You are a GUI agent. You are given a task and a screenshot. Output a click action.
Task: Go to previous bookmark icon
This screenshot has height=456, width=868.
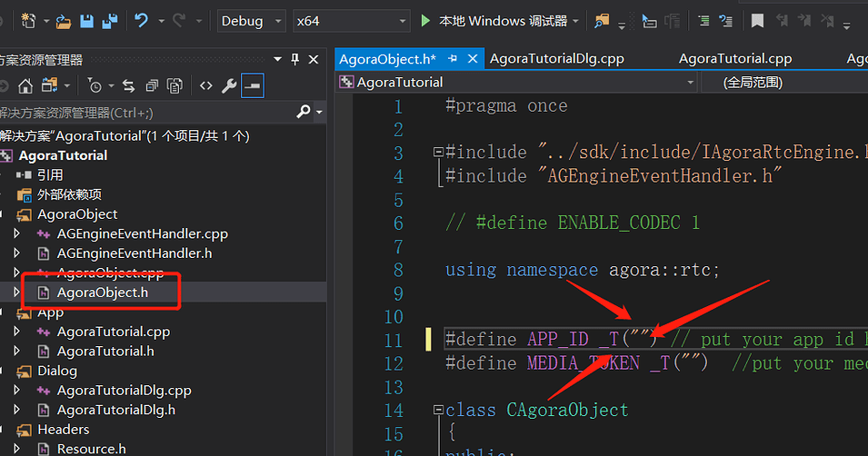point(782,21)
